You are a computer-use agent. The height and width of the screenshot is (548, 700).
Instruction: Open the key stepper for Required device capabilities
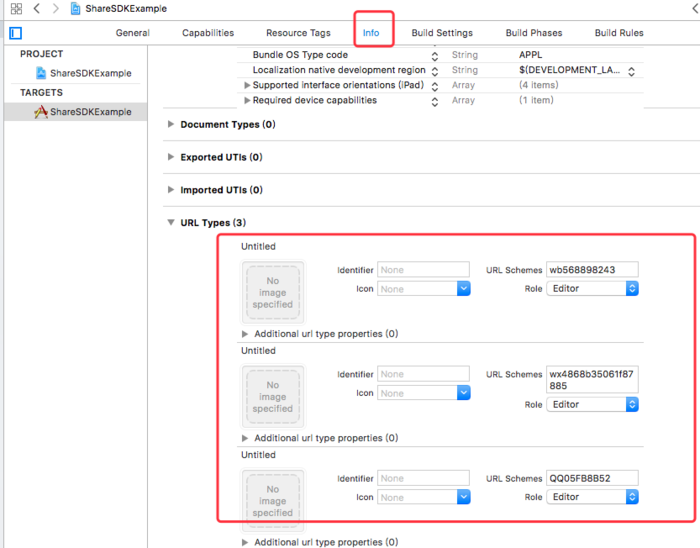[435, 102]
